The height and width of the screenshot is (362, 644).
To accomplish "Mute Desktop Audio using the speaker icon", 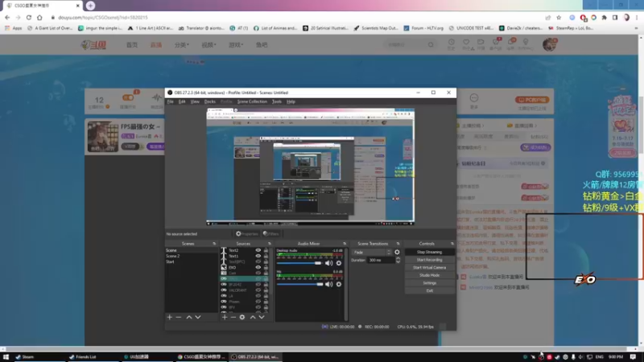I will pyautogui.click(x=329, y=263).
